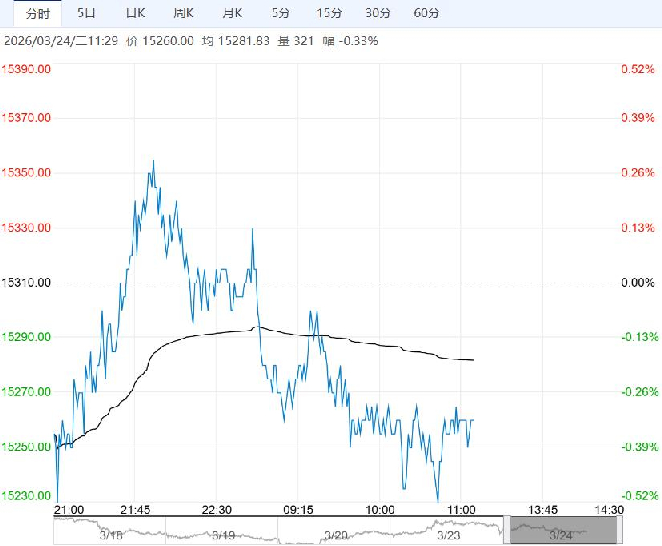Click left edge of the shaded navigator range
This screenshot has width=662, height=546.
[x=510, y=531]
